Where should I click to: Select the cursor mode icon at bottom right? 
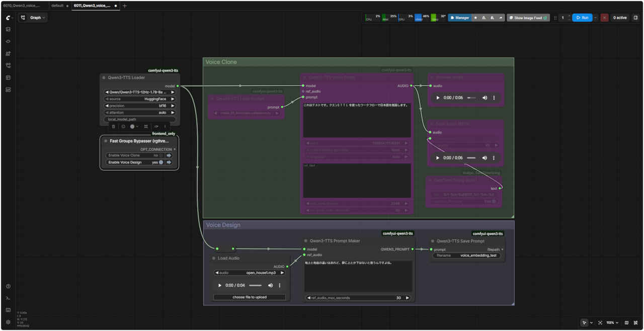click(x=584, y=322)
